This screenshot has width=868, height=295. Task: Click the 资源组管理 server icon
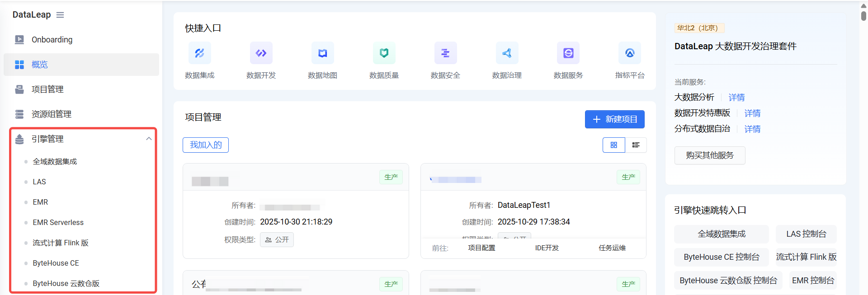pos(19,114)
